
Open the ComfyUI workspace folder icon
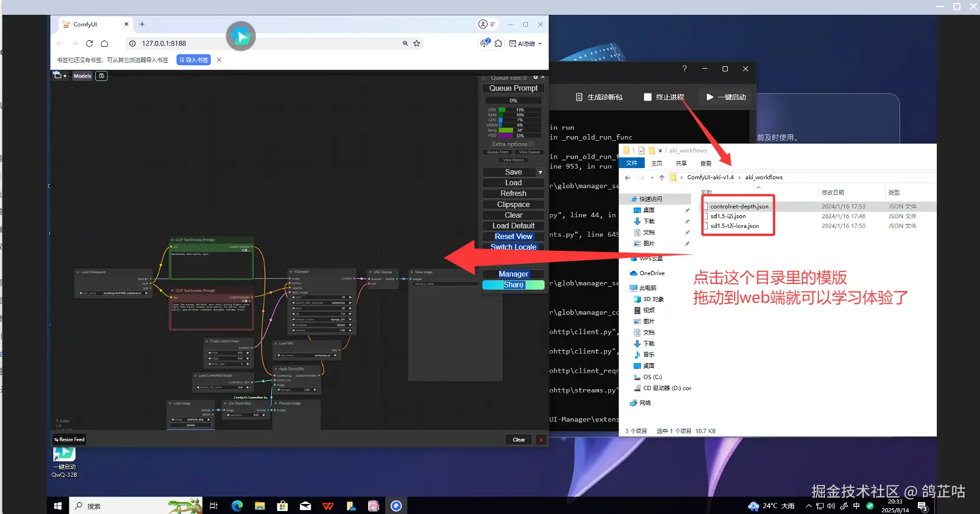coord(57,76)
